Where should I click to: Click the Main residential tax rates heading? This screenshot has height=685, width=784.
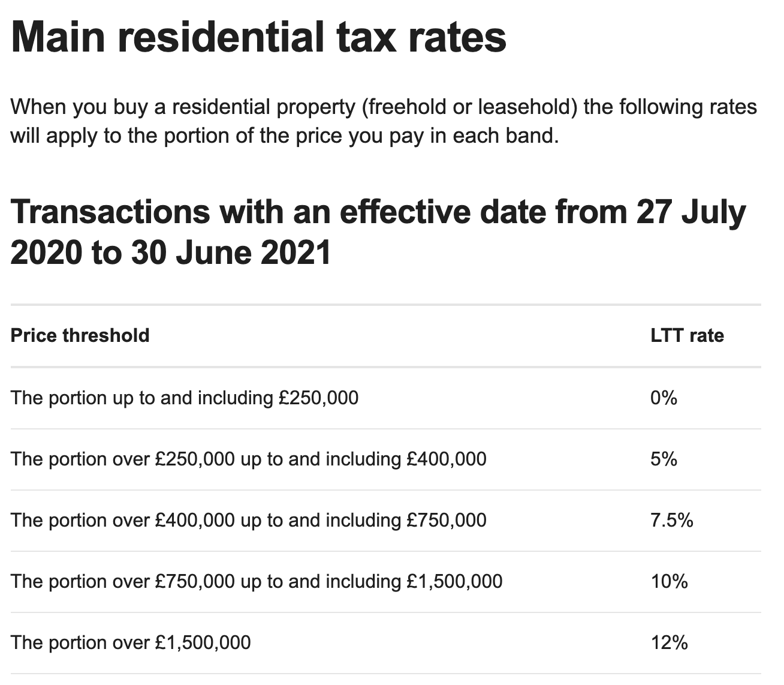258,37
